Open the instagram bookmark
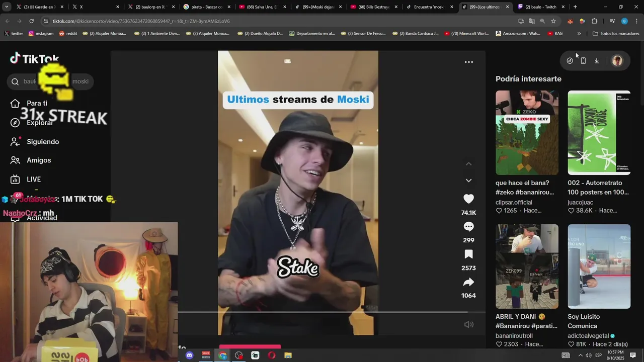Image resolution: width=644 pixels, height=362 pixels. click(x=41, y=34)
